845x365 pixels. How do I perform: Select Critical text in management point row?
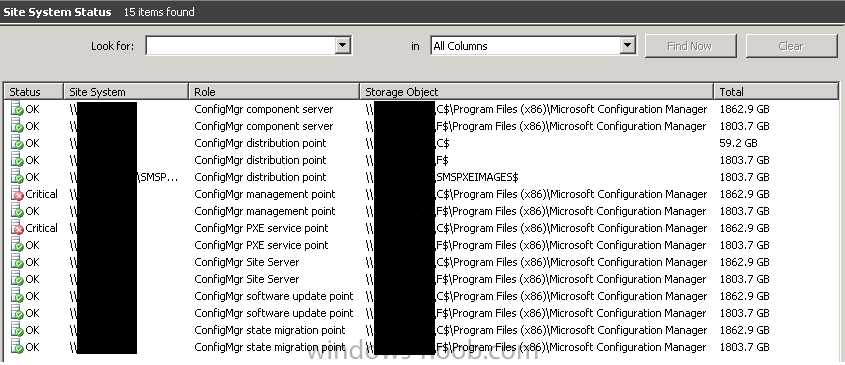tap(41, 194)
